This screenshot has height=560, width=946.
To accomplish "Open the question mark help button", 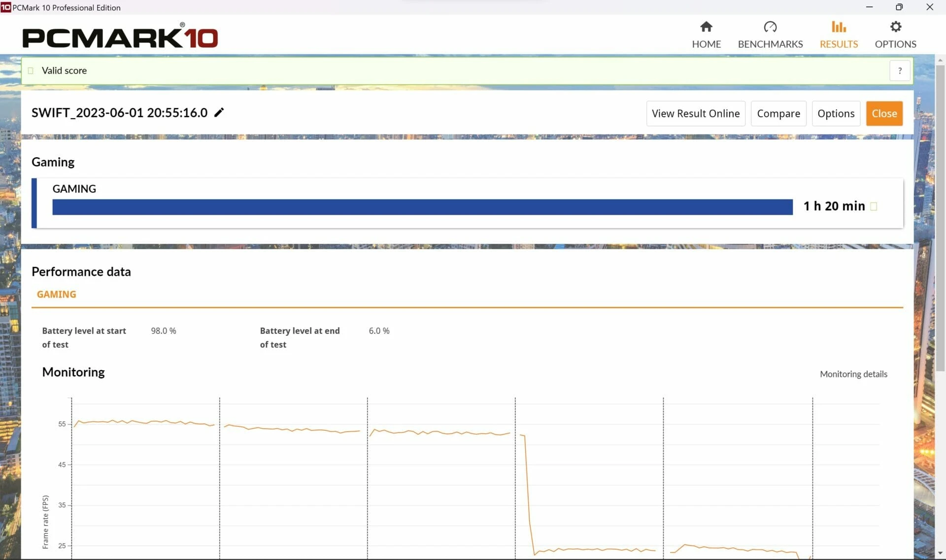I will pos(900,70).
